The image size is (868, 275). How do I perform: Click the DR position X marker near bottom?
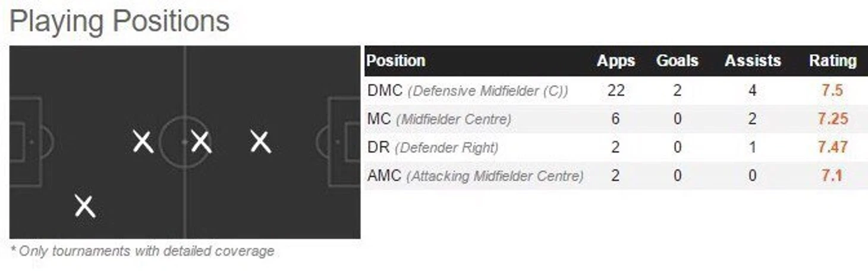tap(85, 206)
